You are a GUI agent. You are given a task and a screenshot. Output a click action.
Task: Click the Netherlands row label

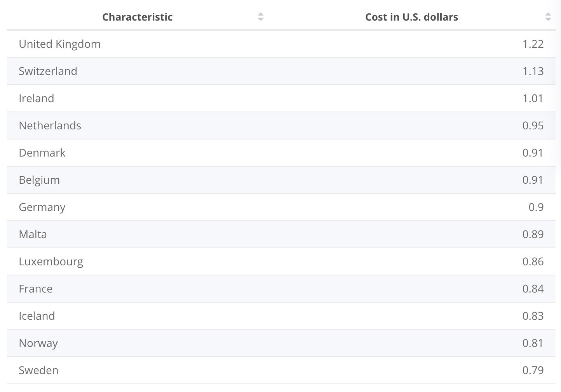(50, 125)
